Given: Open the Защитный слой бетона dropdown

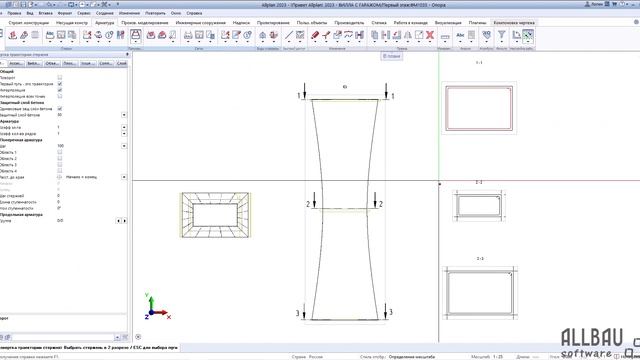Looking at the screenshot, I should pyautogui.click(x=124, y=115).
